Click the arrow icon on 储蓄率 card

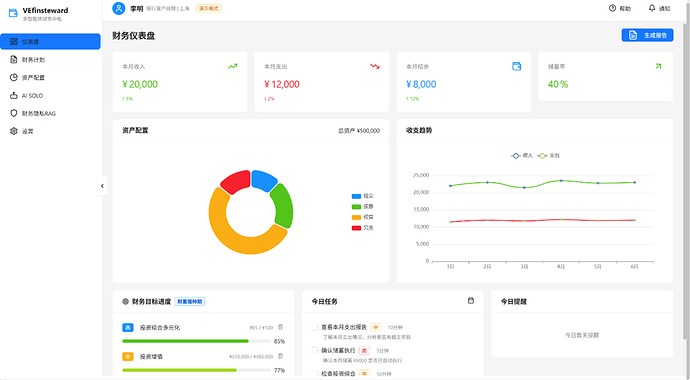(658, 66)
